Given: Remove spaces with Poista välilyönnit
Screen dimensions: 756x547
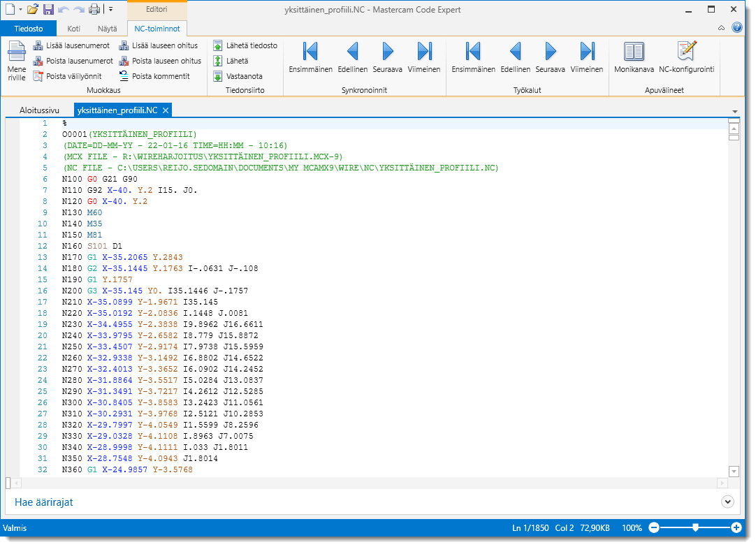Looking at the screenshot, I should [x=67, y=76].
